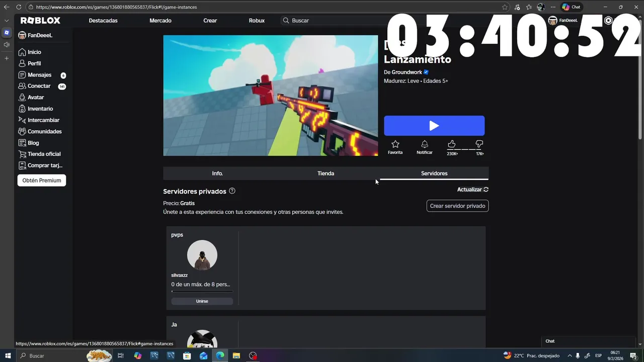Viewport: 644px width, 362px height.
Task: Click FanDeeeL username in left sidebar
Action: pyautogui.click(x=40, y=36)
